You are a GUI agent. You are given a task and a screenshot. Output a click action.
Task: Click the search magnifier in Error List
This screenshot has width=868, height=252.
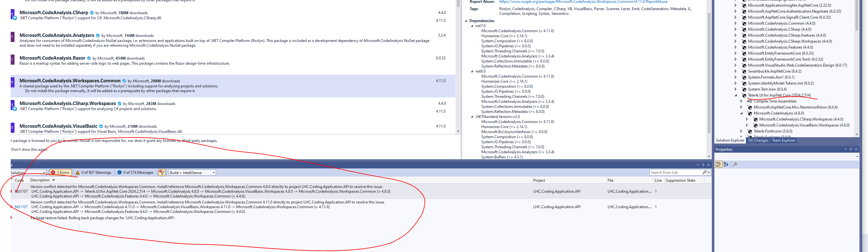[704, 173]
